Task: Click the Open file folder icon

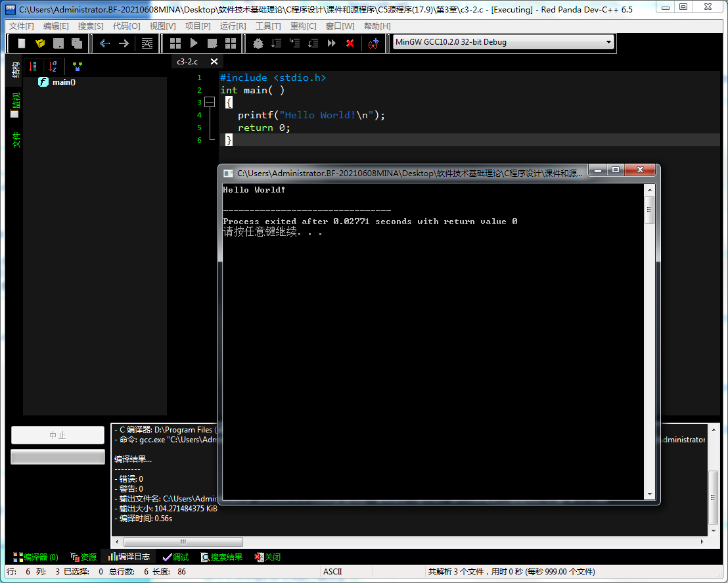Action: point(40,43)
